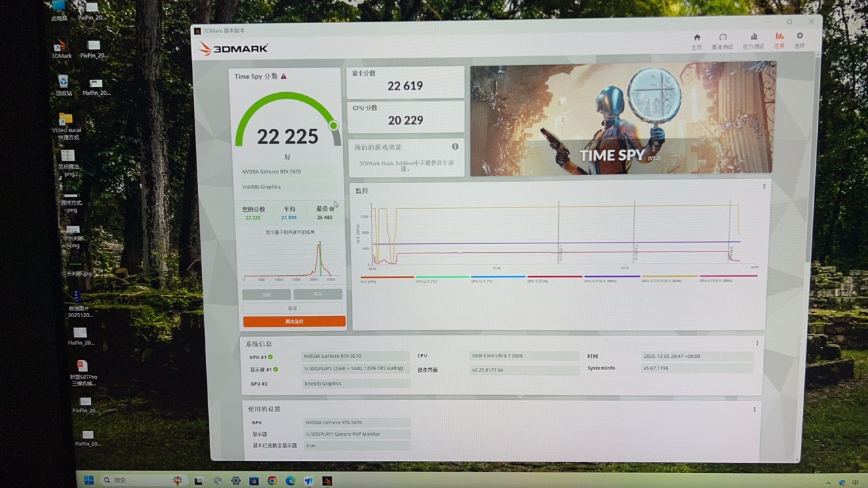Click the time value 2025-12-05 20:47 +08:00
Viewport: 868px width, 488px height.
(697, 356)
